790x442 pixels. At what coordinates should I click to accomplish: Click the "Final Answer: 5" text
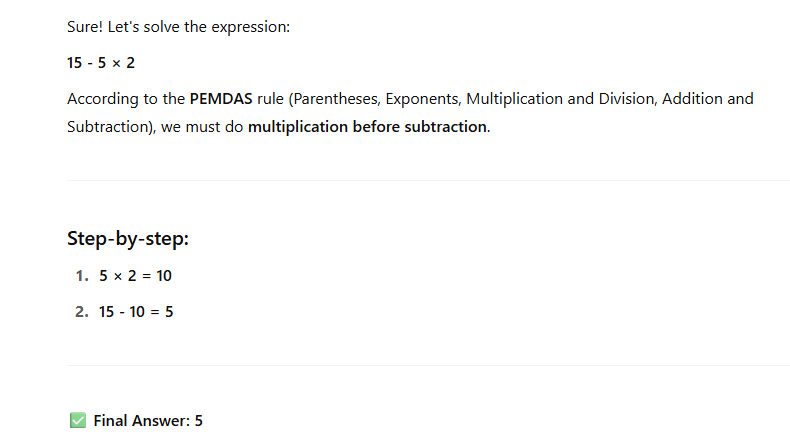coord(148,421)
